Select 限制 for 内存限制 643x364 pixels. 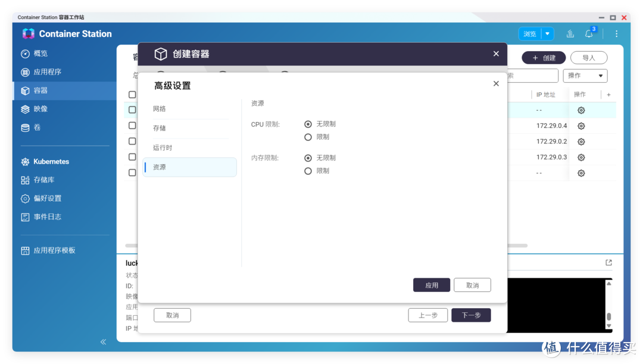click(x=308, y=171)
